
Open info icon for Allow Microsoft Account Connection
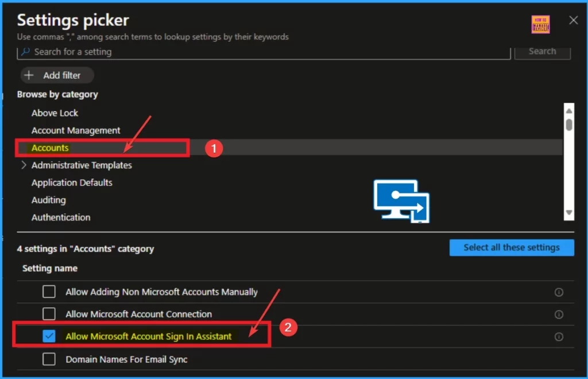[x=559, y=315]
